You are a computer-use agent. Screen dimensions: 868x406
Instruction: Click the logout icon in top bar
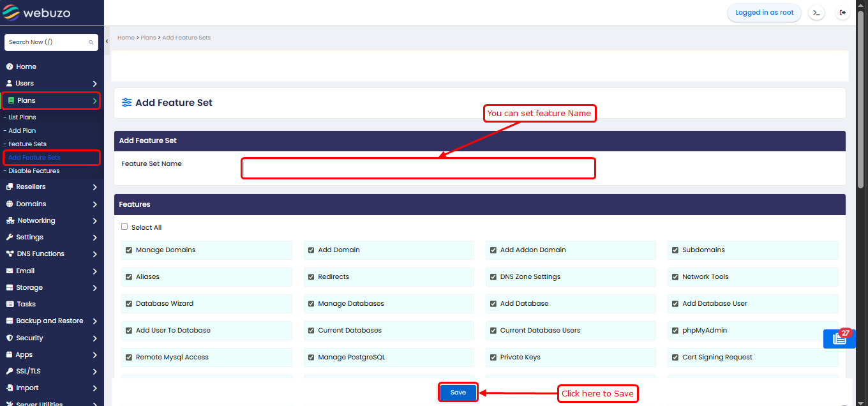(x=842, y=13)
